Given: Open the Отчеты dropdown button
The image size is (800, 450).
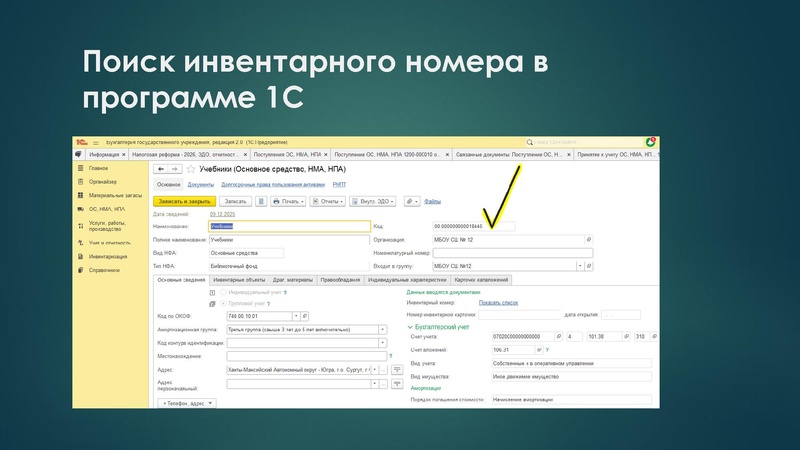Looking at the screenshot, I should coord(328,202).
